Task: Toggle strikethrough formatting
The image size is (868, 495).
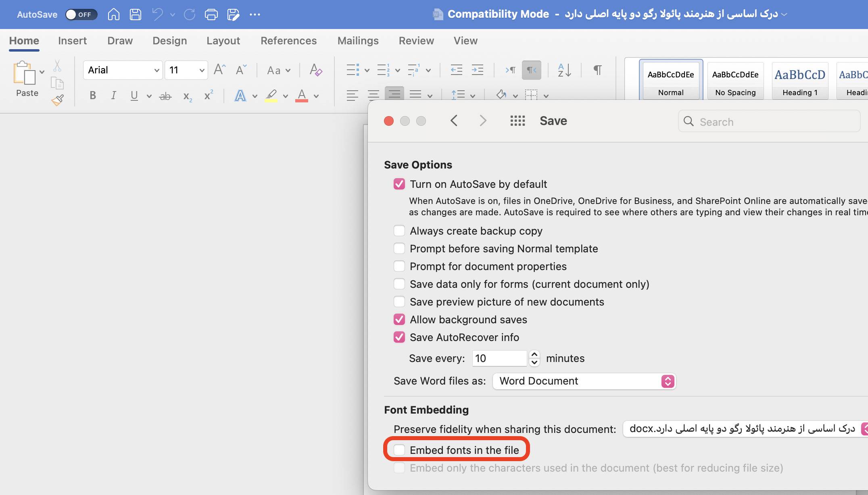Action: click(x=165, y=95)
